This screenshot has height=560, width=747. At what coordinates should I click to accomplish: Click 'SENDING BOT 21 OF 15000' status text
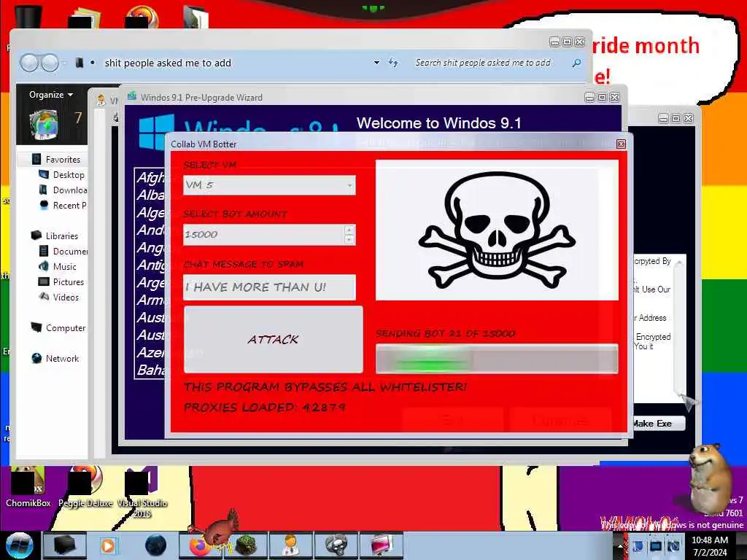click(446, 333)
